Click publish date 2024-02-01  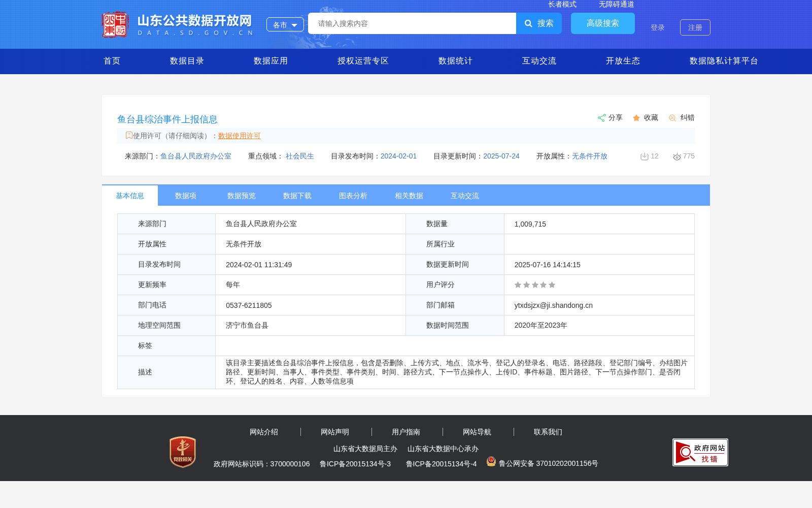point(398,156)
